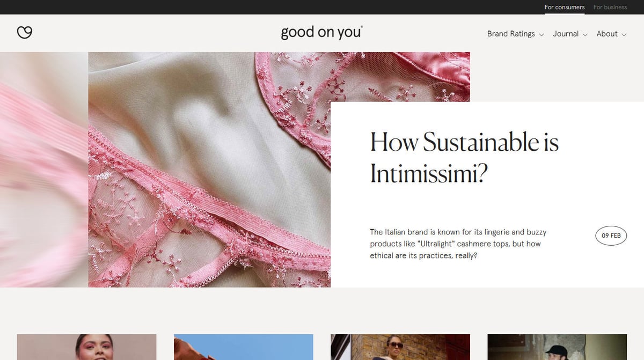
Task: Open the Journal menu
Action: [x=566, y=34]
